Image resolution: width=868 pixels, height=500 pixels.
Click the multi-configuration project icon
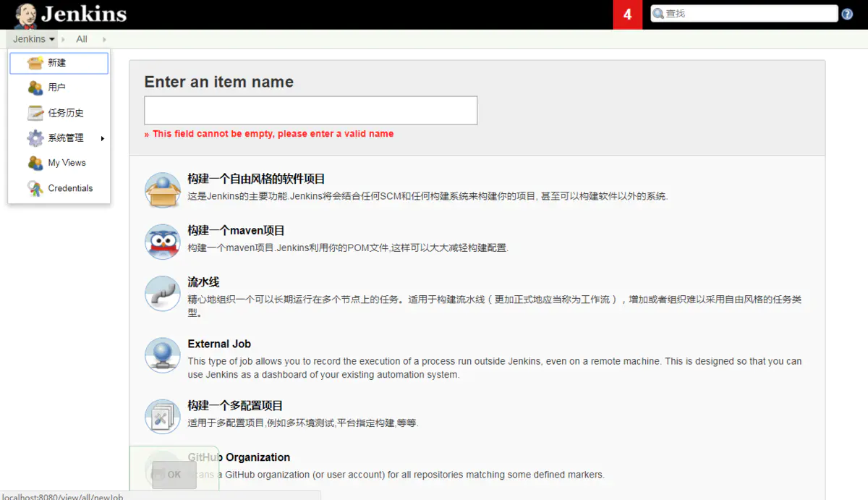coord(162,417)
